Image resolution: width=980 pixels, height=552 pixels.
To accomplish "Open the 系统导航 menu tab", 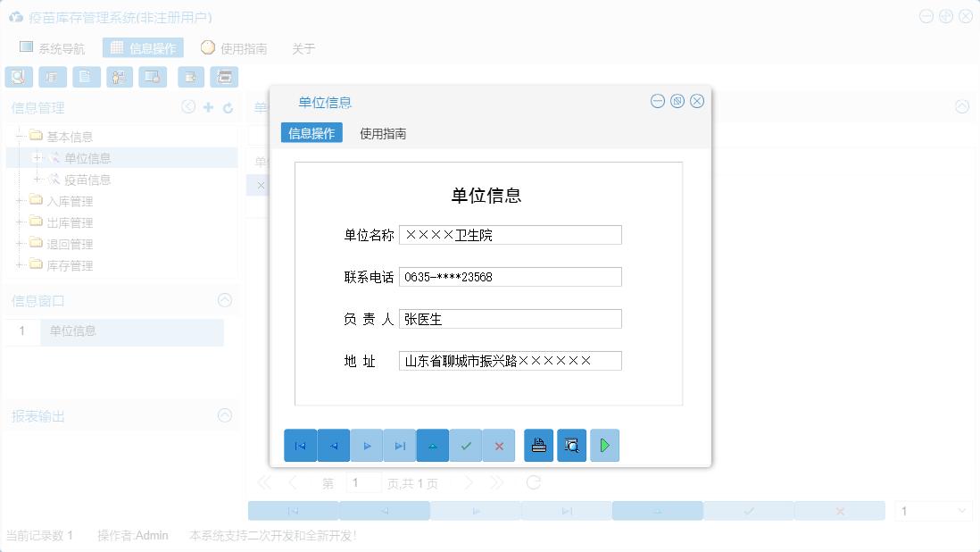I will (x=52, y=48).
